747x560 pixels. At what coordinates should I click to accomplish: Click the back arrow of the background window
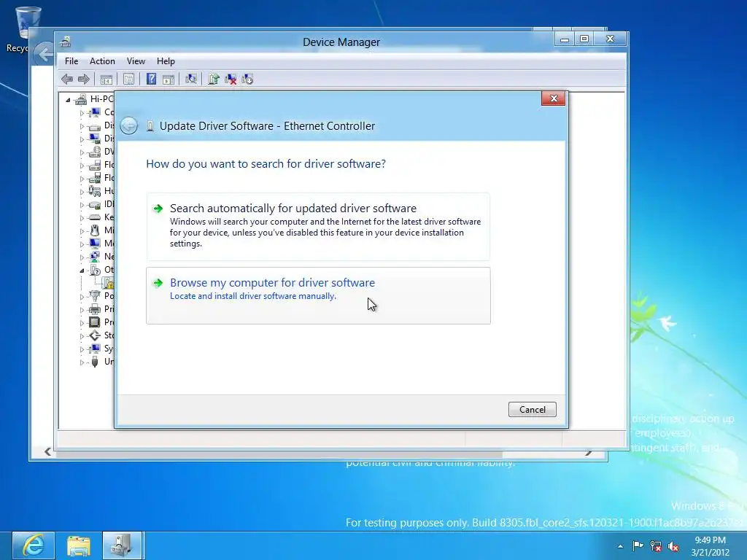click(x=44, y=54)
